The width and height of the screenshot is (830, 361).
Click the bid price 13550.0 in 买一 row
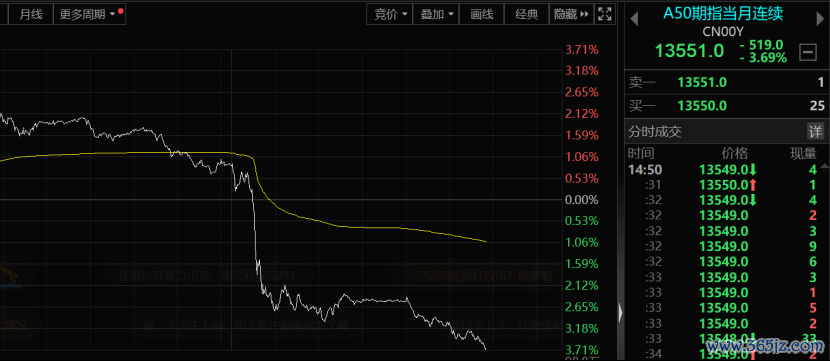click(702, 106)
